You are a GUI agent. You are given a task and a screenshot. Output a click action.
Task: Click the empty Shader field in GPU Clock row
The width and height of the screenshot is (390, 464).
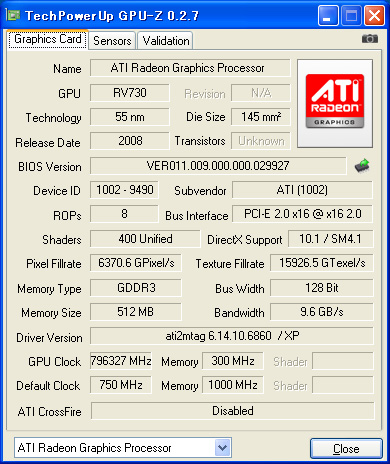(x=343, y=361)
